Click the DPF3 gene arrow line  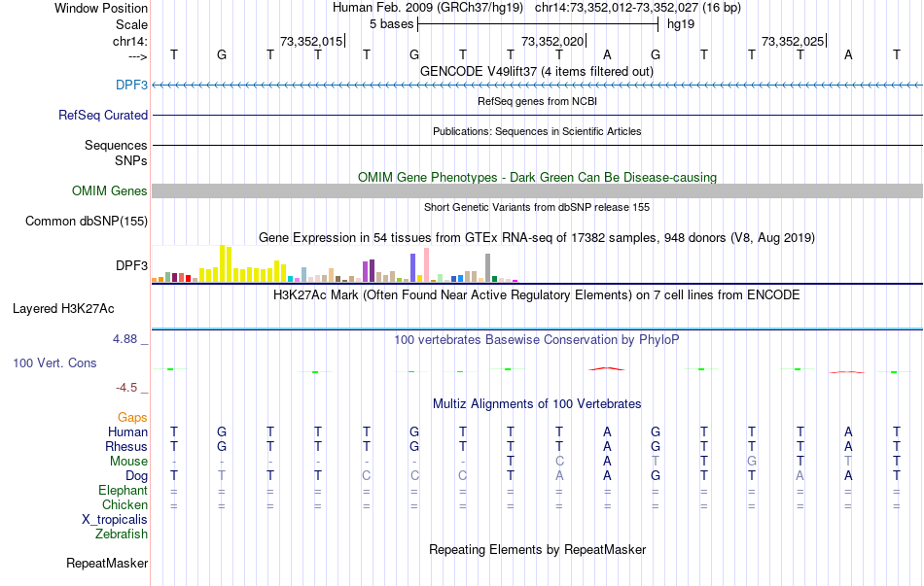pyautogui.click(x=537, y=86)
